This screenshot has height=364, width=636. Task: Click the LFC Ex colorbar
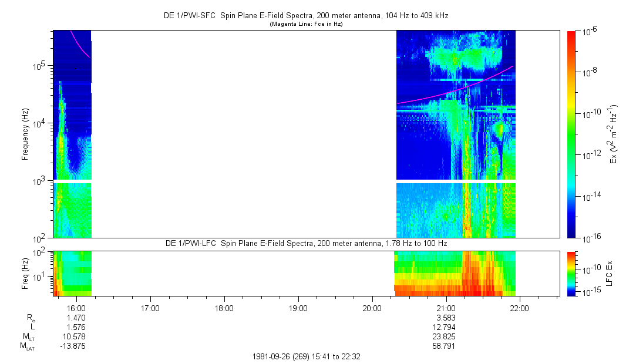click(x=571, y=274)
